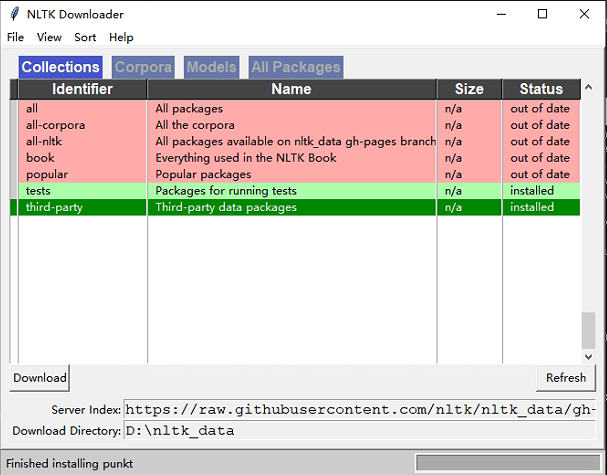Click the scrollbar down arrow
Viewport: 607px width, 475px height.
tap(588, 357)
